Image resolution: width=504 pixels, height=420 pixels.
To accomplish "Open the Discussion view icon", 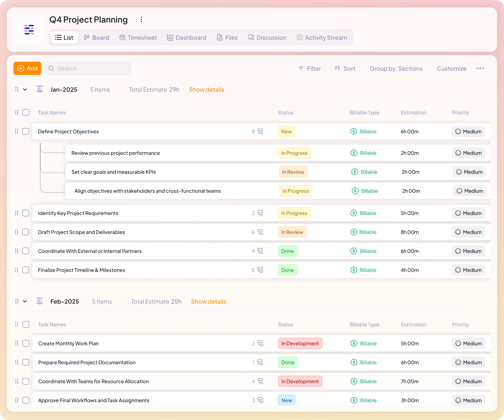I will pyautogui.click(x=251, y=37).
